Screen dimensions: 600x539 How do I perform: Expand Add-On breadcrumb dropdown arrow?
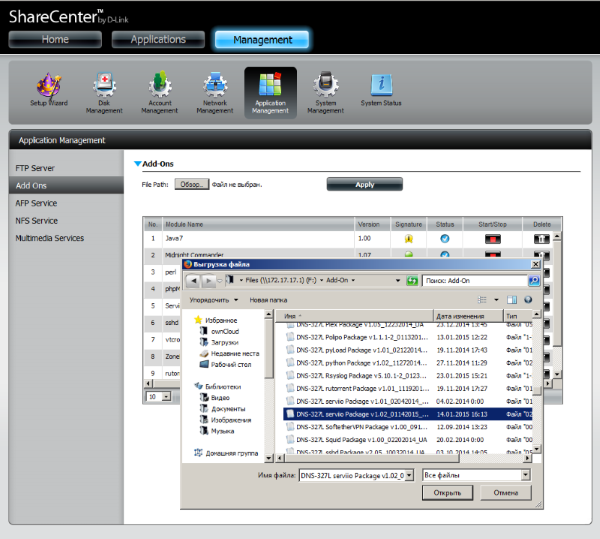click(353, 280)
